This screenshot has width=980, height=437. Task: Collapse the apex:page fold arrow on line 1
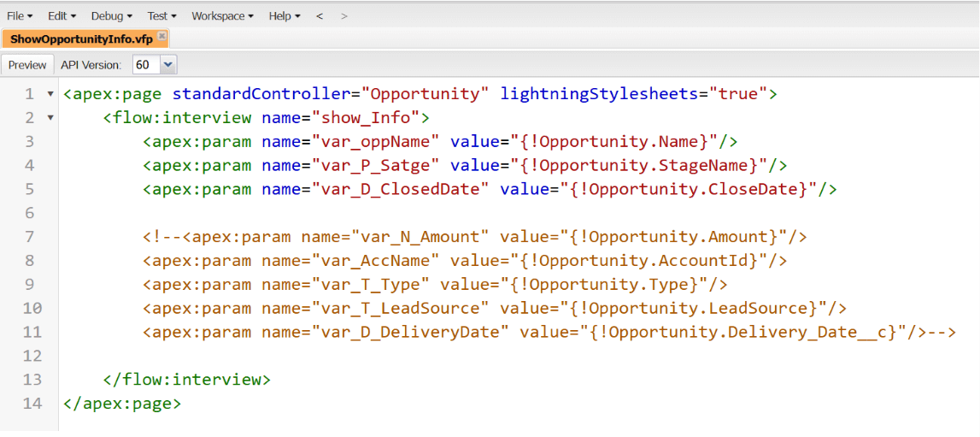[50, 95]
